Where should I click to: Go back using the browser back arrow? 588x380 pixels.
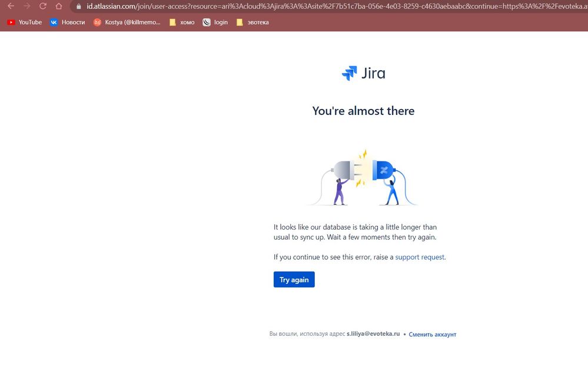point(11,6)
